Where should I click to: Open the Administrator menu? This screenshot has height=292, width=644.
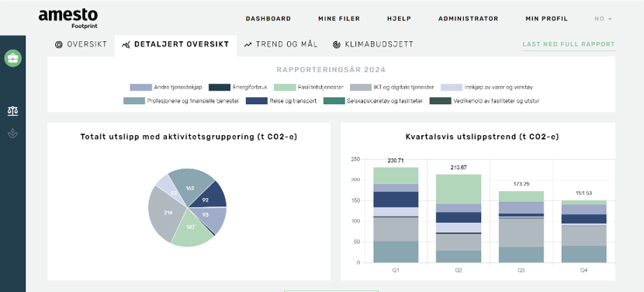(468, 19)
